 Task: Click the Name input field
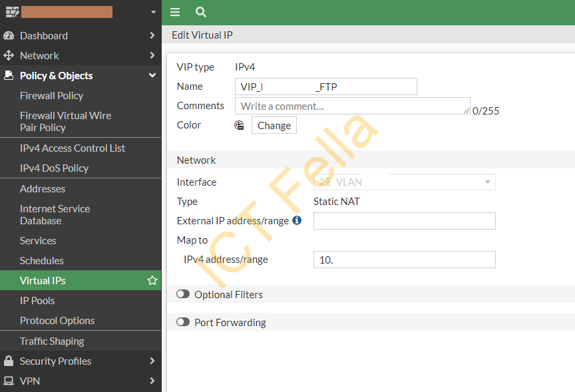[326, 87]
